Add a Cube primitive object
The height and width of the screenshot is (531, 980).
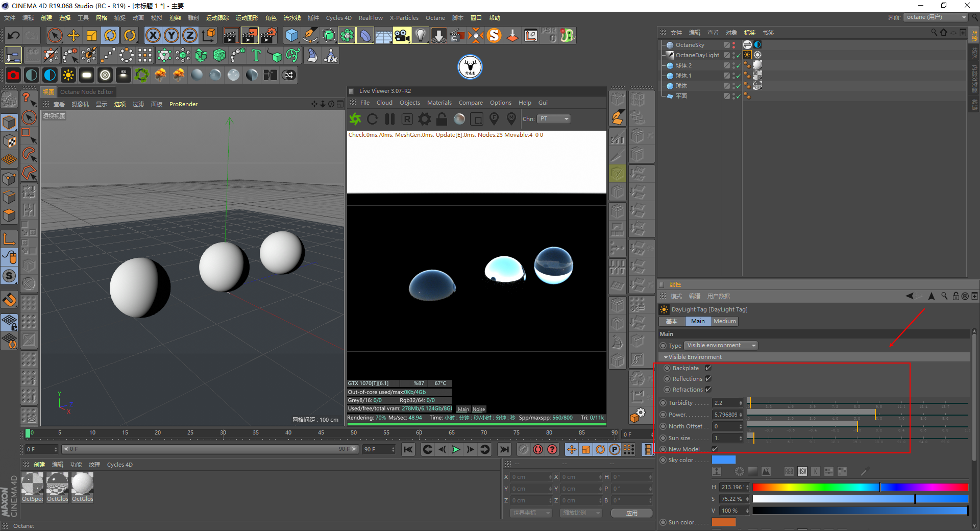coord(291,35)
